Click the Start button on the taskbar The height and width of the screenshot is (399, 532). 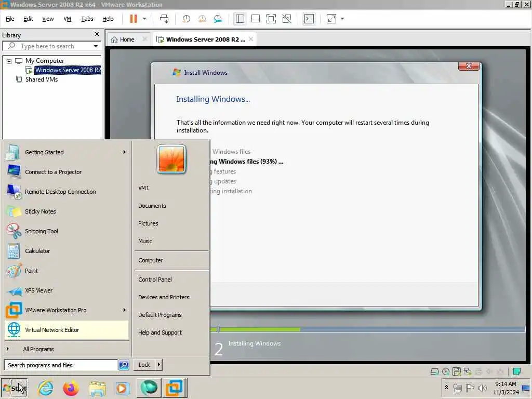pos(14,388)
